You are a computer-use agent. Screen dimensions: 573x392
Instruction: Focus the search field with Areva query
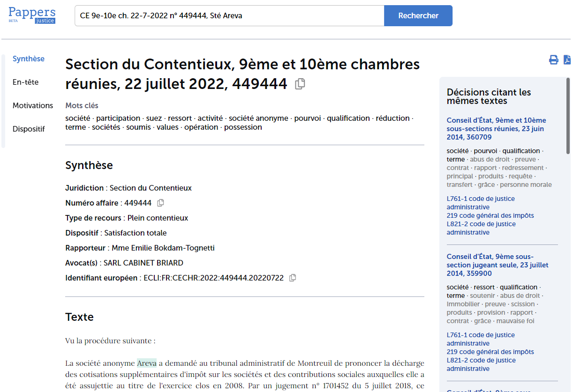click(x=229, y=15)
